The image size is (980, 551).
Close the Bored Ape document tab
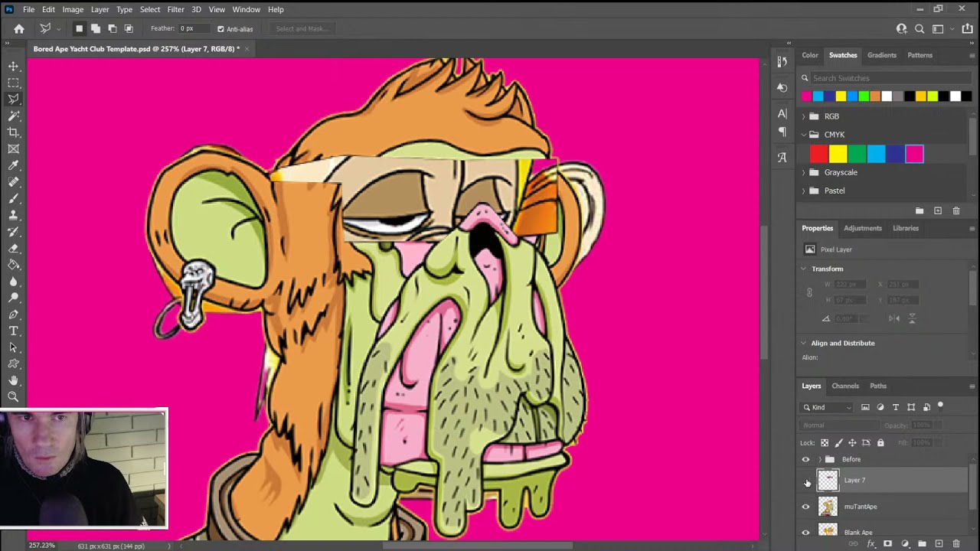coord(247,49)
